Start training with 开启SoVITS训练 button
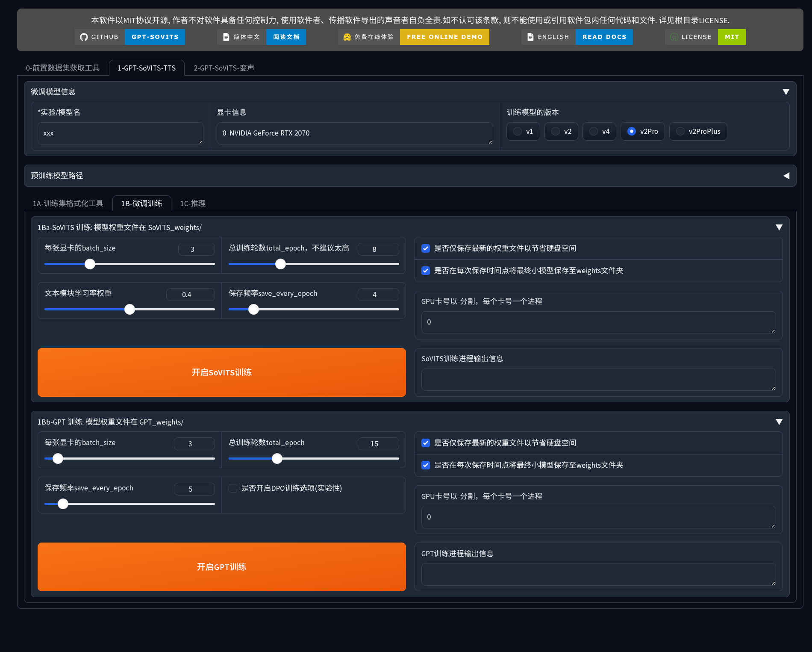The image size is (812, 652). point(221,372)
